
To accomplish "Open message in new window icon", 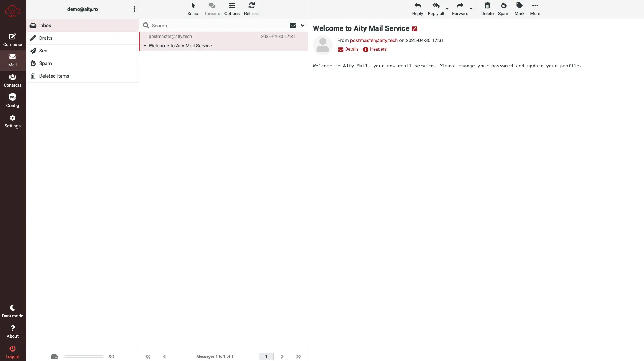I will [x=415, y=29].
